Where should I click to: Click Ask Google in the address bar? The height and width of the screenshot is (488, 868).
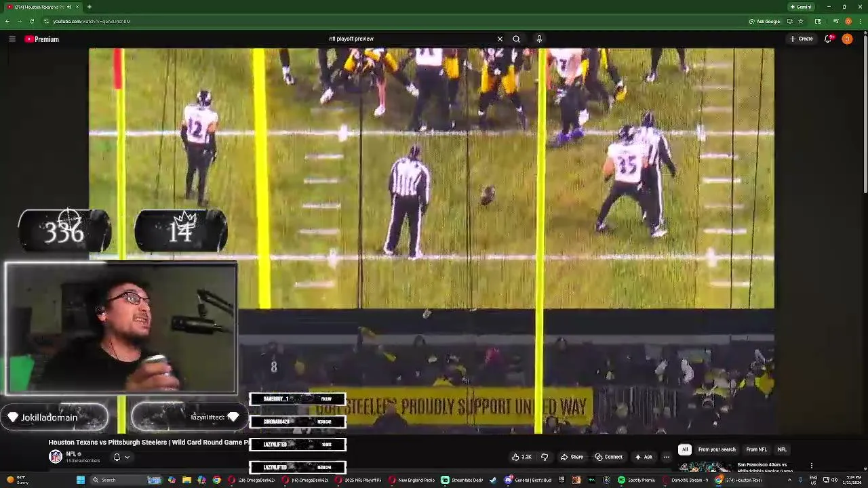pyautogui.click(x=765, y=21)
